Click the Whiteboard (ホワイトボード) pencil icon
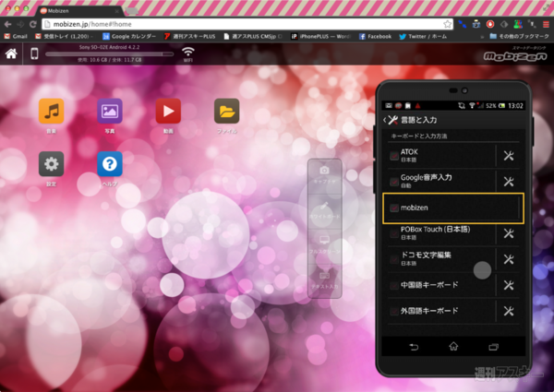Viewport: 554px width, 392px height. (x=324, y=206)
